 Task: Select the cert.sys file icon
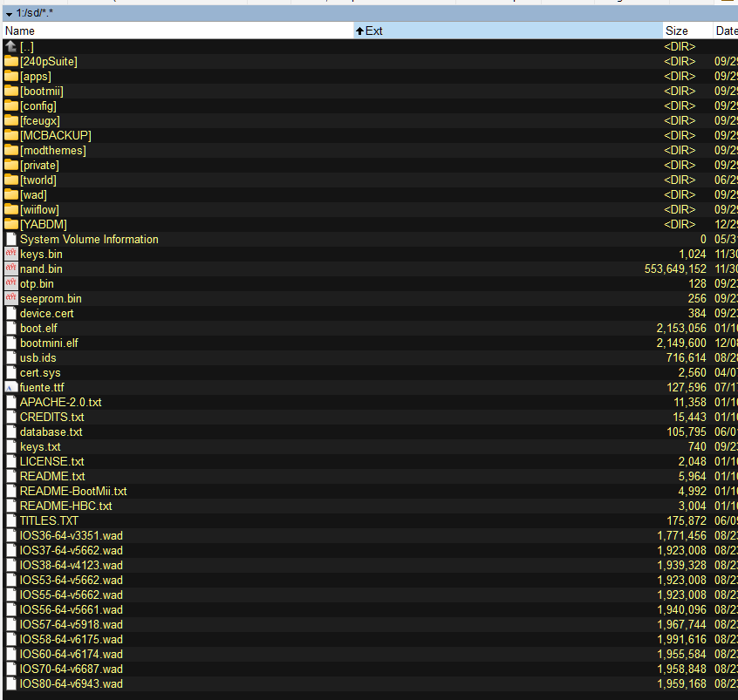coord(11,372)
